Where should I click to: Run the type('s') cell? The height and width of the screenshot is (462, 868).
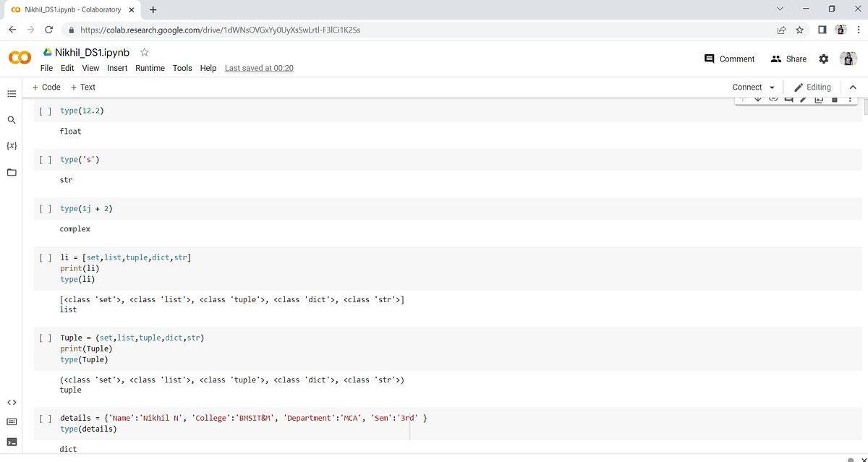pyautogui.click(x=46, y=159)
